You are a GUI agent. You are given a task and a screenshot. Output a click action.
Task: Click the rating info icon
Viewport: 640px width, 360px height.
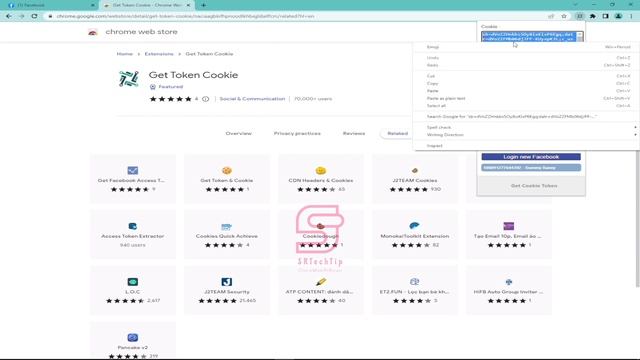click(x=205, y=99)
